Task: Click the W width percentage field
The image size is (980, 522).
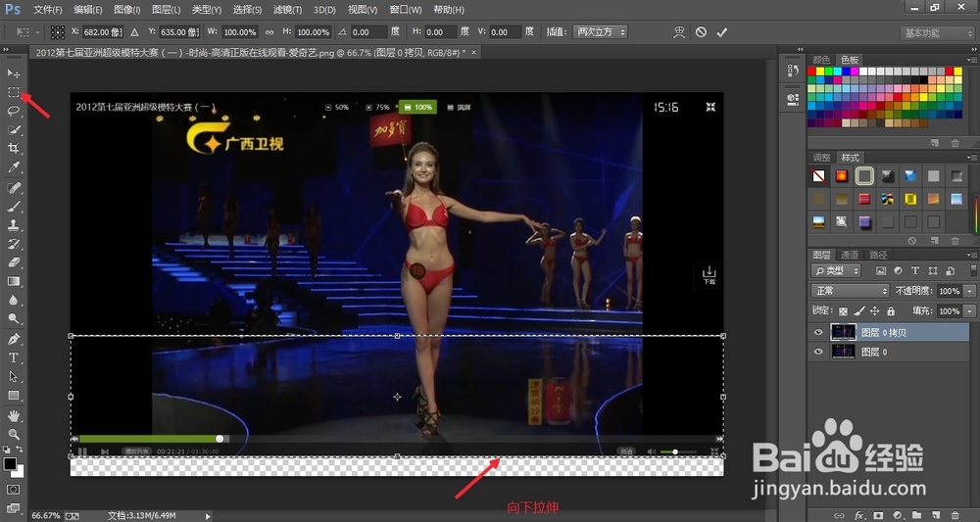Action: [x=240, y=32]
